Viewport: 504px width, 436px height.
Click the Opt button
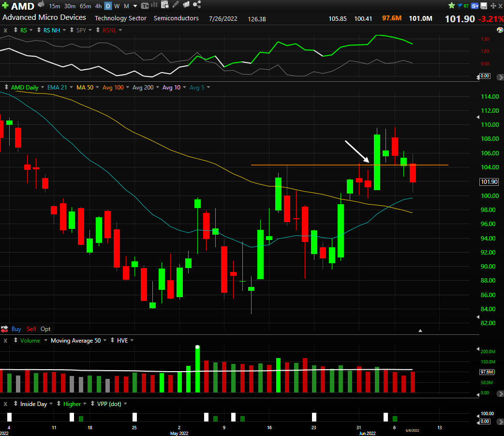[45, 329]
